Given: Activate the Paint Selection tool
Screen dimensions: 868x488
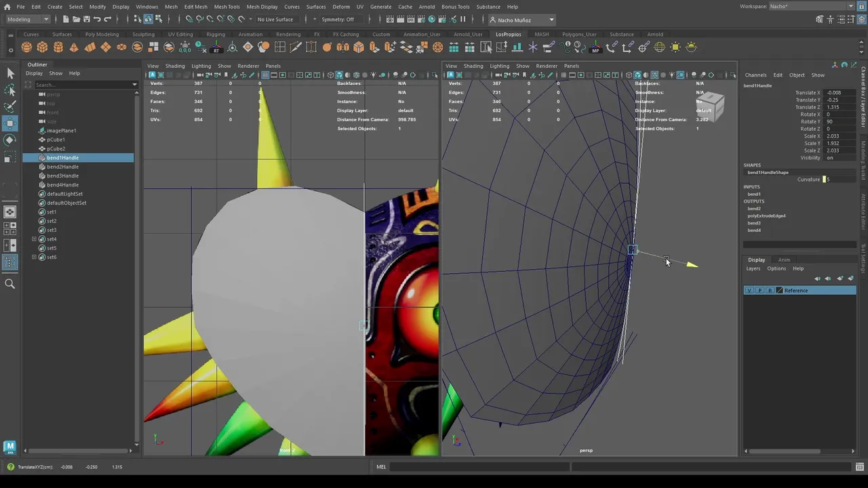Looking at the screenshot, I should coord(10,106).
